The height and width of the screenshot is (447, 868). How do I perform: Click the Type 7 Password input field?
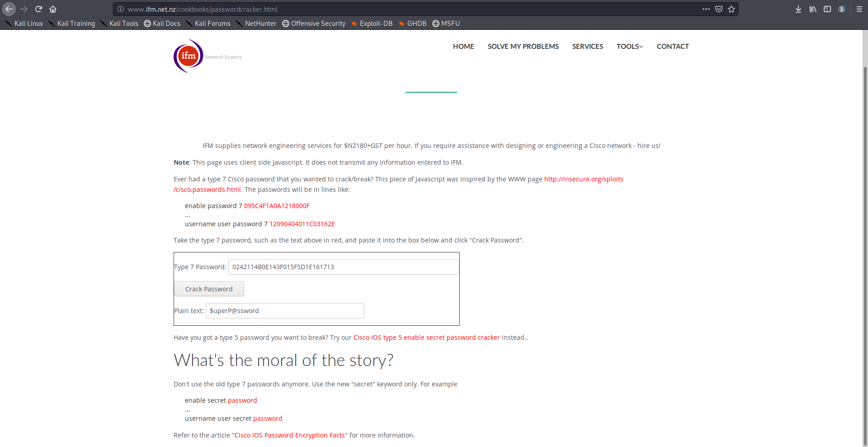[343, 267]
